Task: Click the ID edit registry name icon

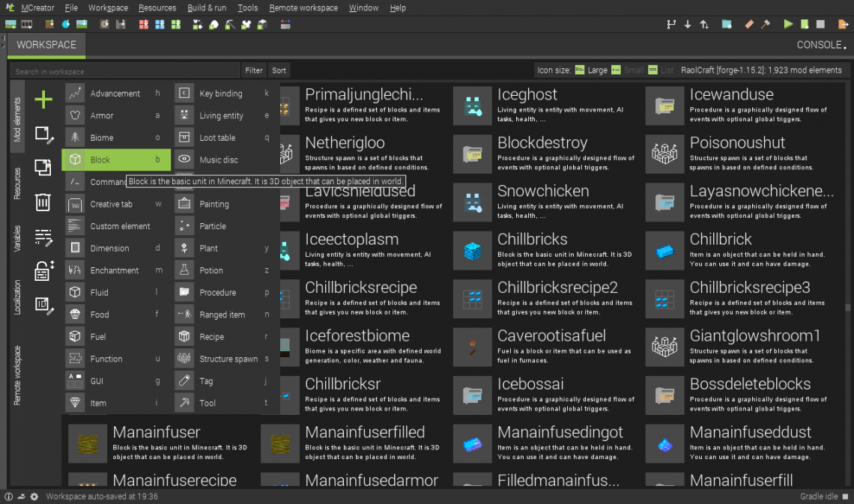Action: (x=44, y=306)
